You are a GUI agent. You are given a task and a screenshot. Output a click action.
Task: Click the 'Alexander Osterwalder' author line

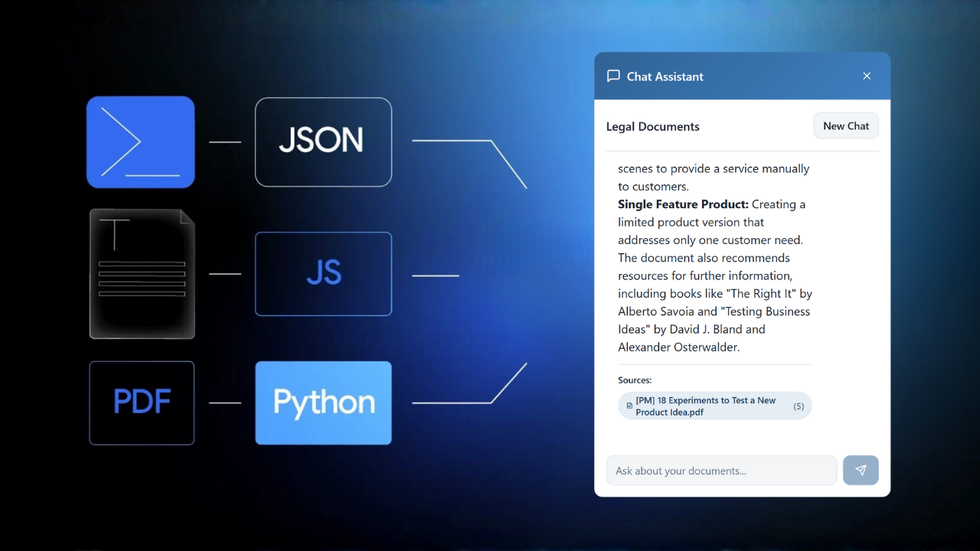678,347
